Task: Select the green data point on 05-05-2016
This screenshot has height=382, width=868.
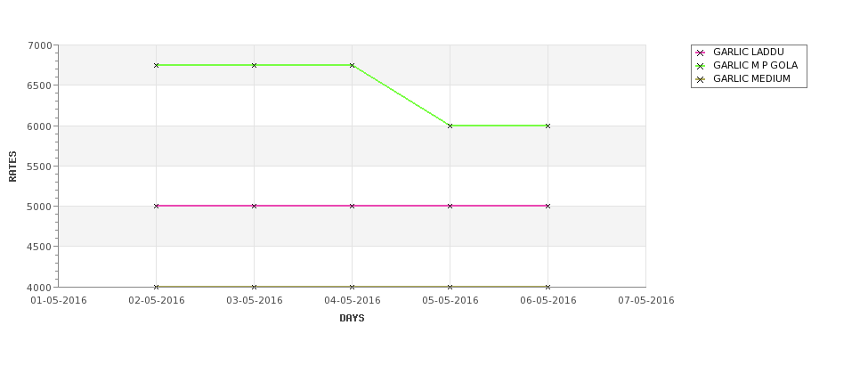Action: (x=450, y=126)
